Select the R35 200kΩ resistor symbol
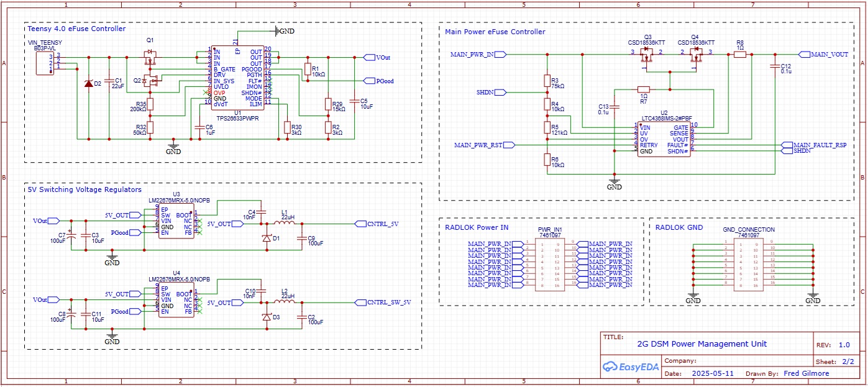This screenshot has width=868, height=387. click(150, 104)
